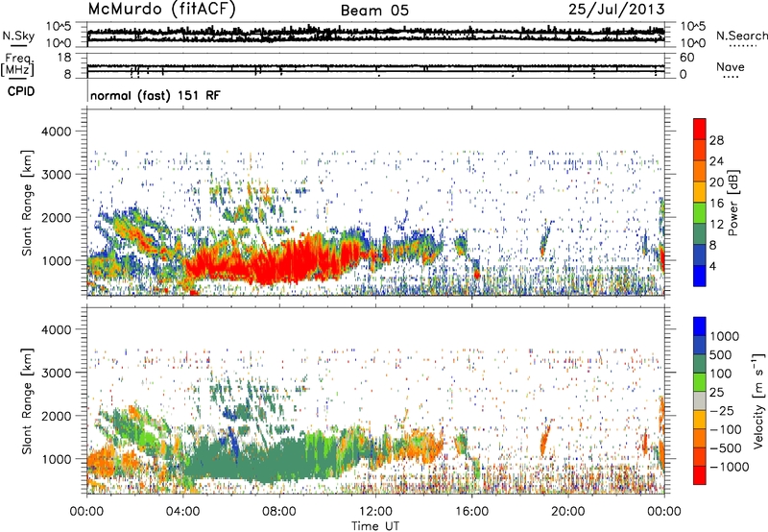Select the 500 label on Velocity colorbar
The image size is (768, 532).
point(721,354)
